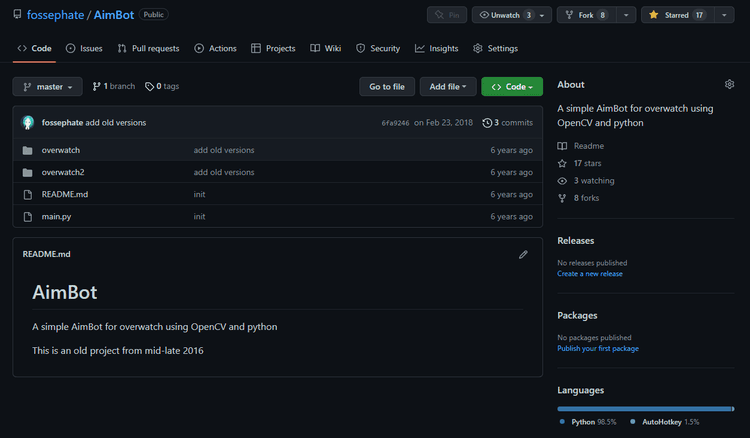The image size is (750, 438).
Task: Click the Languages progress bar
Action: pos(646,408)
